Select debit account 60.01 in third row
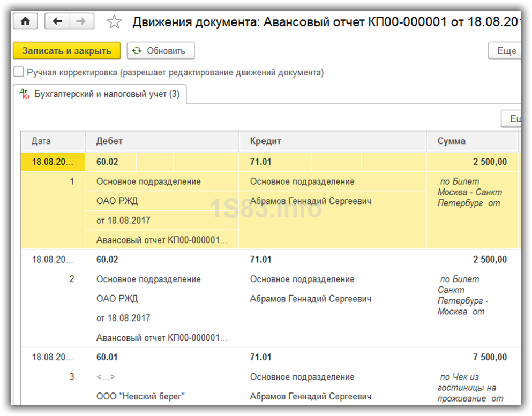532x416 pixels. pos(107,357)
